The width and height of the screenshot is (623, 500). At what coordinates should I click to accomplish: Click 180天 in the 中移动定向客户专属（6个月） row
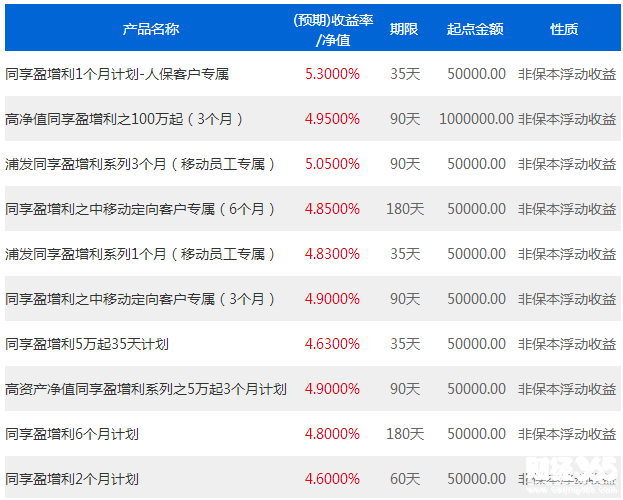405,209
